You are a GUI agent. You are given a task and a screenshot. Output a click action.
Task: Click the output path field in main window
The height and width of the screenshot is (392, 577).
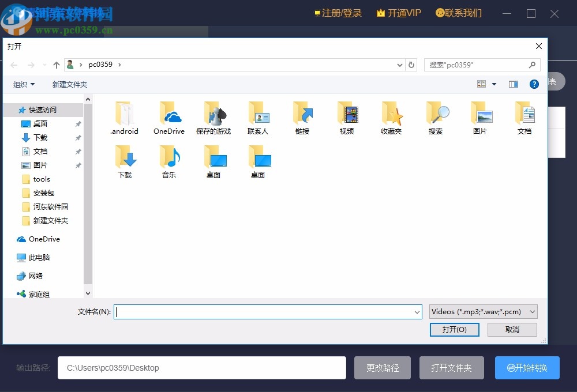pos(201,368)
